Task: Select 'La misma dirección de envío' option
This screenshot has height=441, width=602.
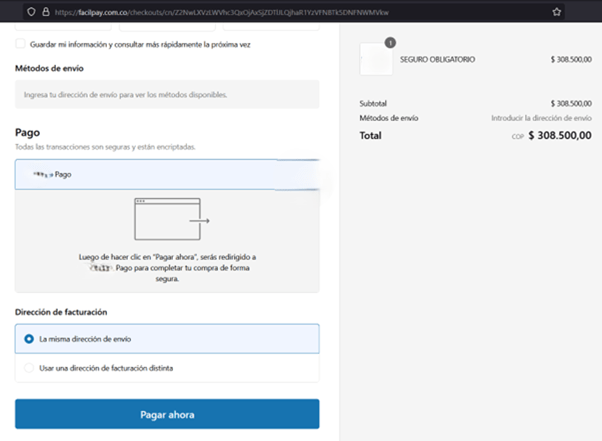Action: tap(29, 339)
